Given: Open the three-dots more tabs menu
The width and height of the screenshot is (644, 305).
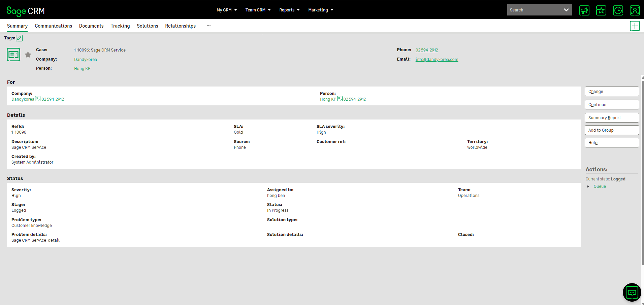Looking at the screenshot, I should point(208,26).
